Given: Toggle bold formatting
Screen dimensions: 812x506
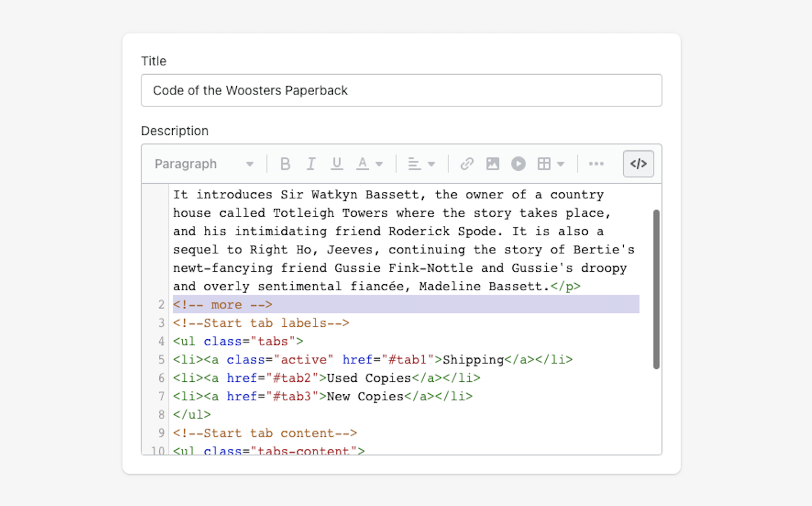Looking at the screenshot, I should tap(285, 164).
